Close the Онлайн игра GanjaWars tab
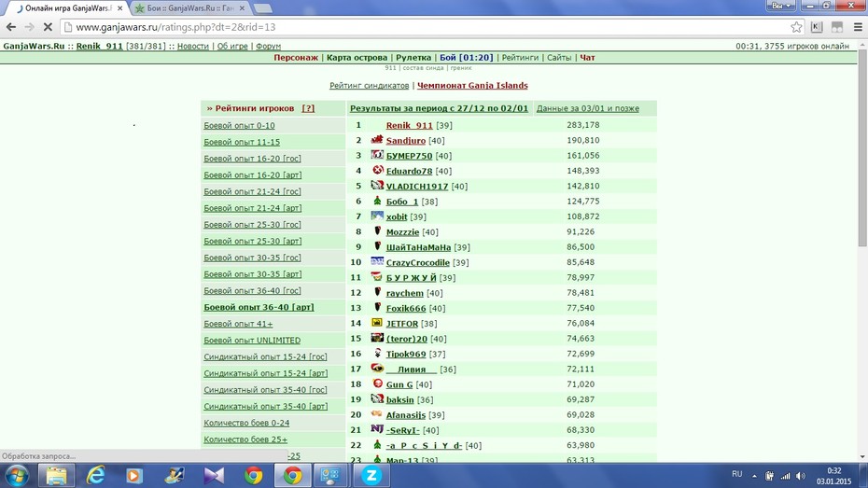868x488 pixels. point(120,8)
